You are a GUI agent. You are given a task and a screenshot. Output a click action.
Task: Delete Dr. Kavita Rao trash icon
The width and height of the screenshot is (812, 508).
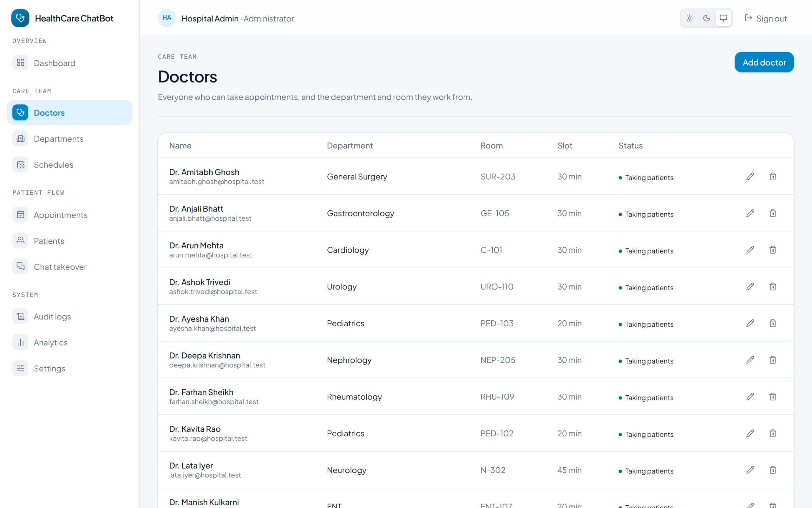point(773,433)
